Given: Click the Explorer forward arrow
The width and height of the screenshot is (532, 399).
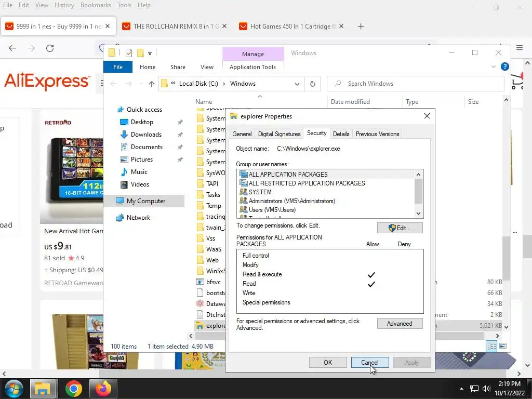Looking at the screenshot, I should pyautogui.click(x=128, y=84).
